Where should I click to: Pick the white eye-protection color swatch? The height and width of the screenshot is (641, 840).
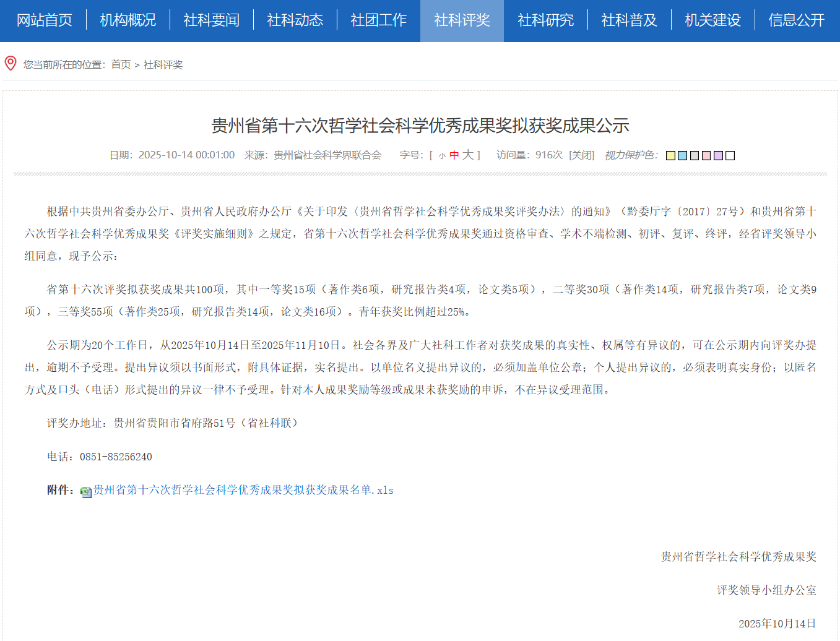(730, 156)
